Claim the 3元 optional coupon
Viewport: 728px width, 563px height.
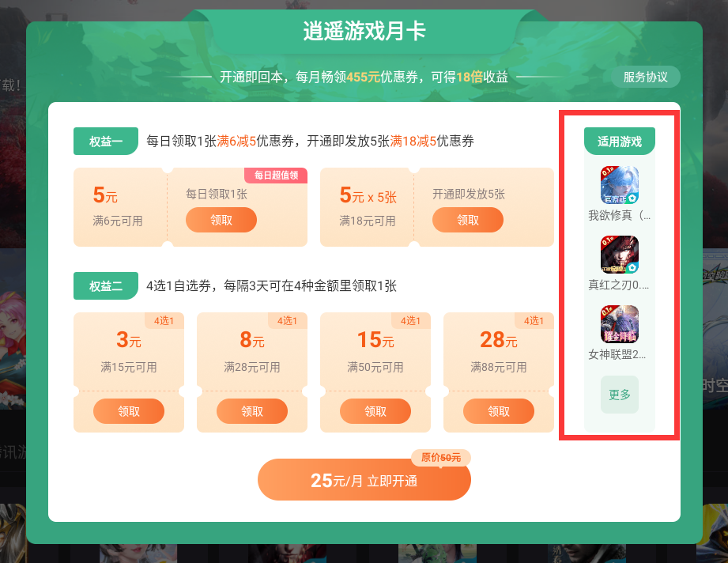pos(129,411)
